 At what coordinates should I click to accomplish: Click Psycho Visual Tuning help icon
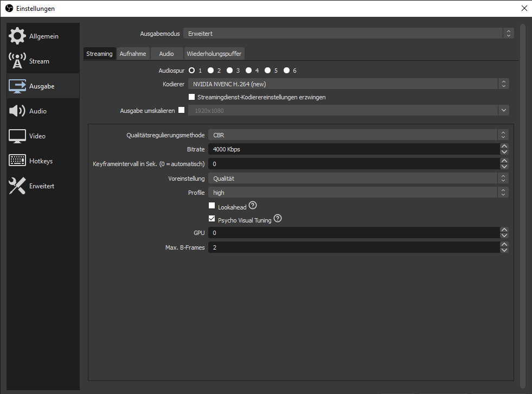point(278,219)
